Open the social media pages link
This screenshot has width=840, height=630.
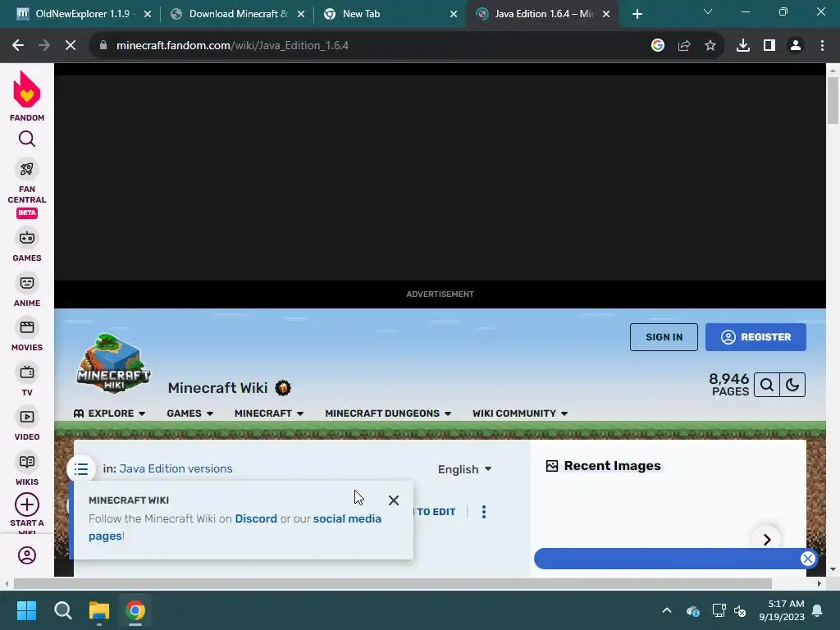coord(235,527)
